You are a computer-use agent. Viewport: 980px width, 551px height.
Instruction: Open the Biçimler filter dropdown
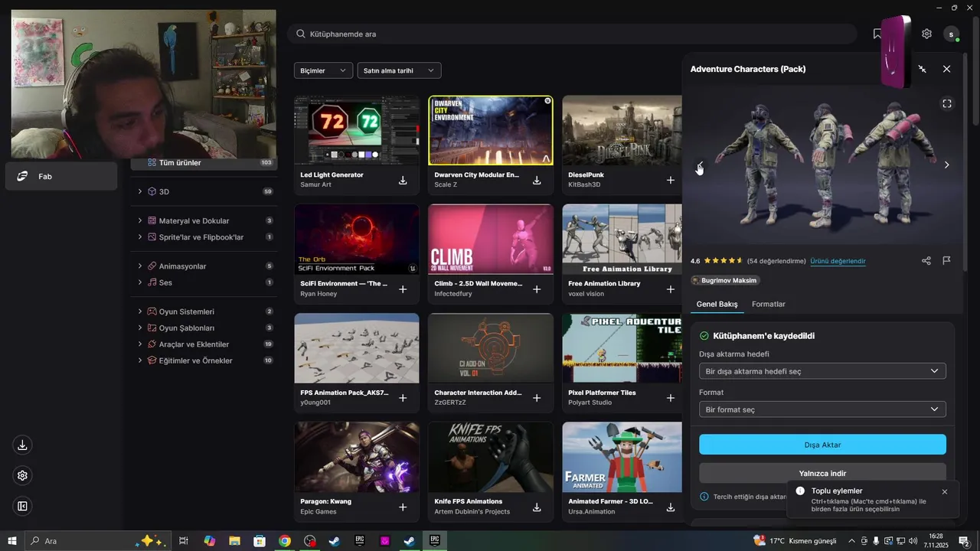(323, 70)
